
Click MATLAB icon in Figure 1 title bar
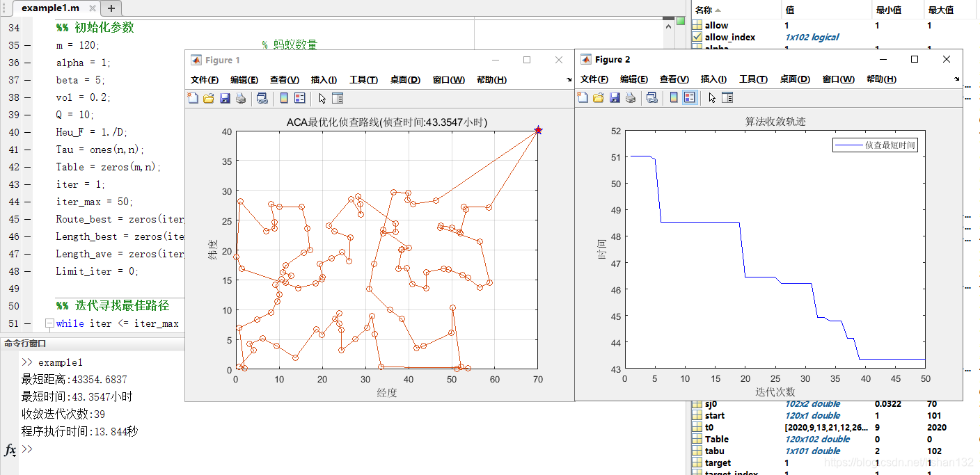point(196,60)
